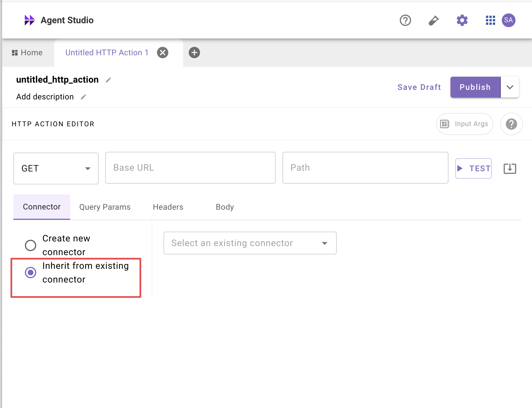Go to the Home tab

click(27, 53)
